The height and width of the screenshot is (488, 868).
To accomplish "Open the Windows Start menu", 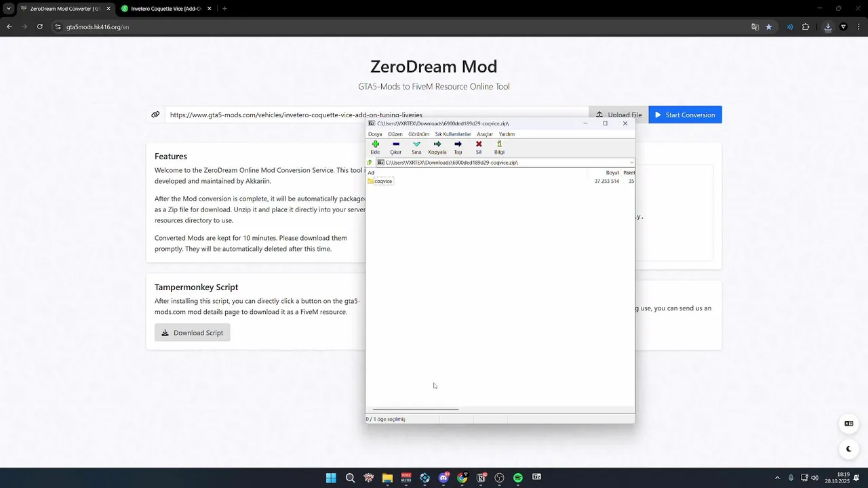I will point(331,478).
